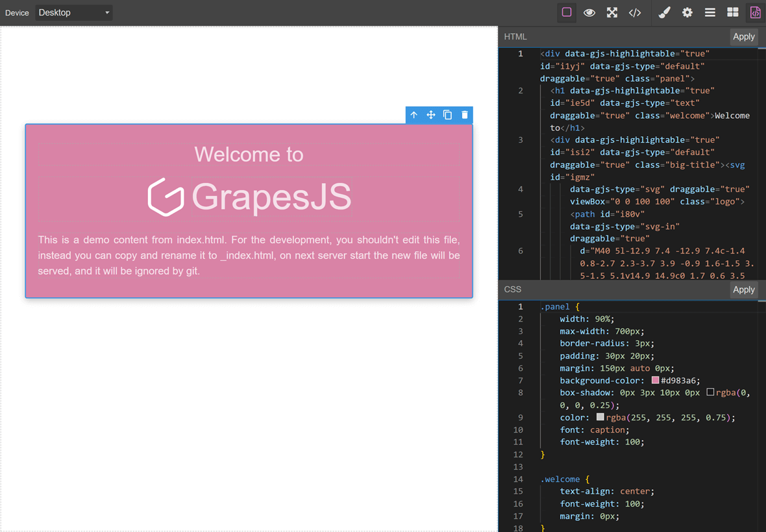Viewport: 766px width, 532px height.
Task: Select the GrapesJS title text
Action: tap(271, 197)
